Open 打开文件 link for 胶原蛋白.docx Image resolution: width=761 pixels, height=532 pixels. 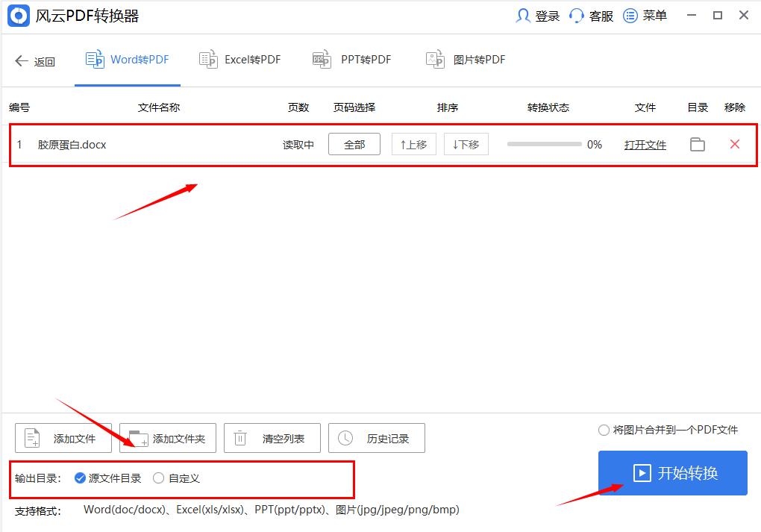645,145
